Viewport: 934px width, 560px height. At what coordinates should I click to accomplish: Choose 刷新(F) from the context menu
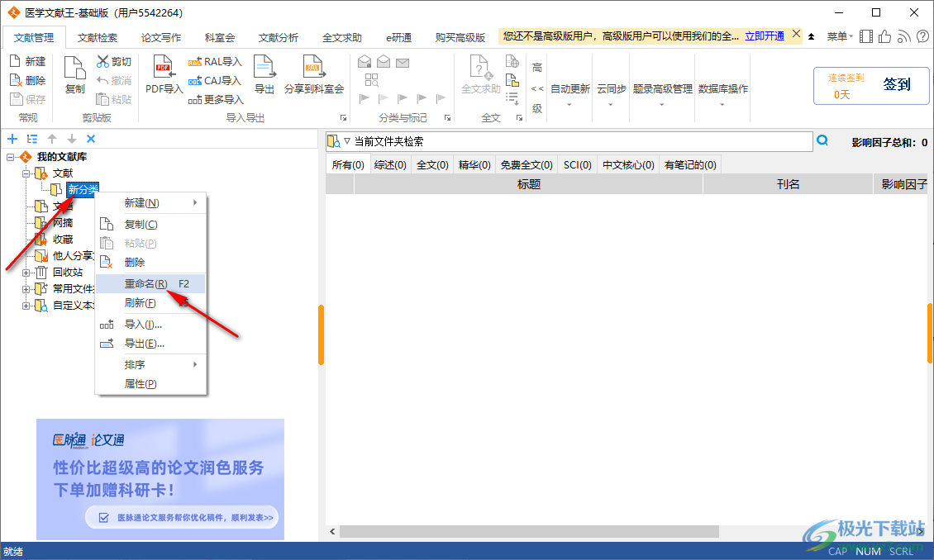click(x=150, y=303)
